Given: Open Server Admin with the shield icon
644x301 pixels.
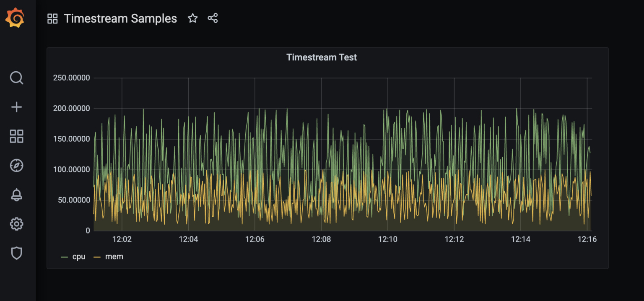Looking at the screenshot, I should coord(16,253).
